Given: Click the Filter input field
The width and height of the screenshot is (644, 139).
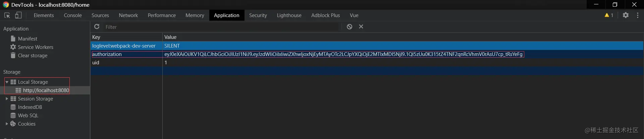Looking at the screenshot, I should 221,27.
